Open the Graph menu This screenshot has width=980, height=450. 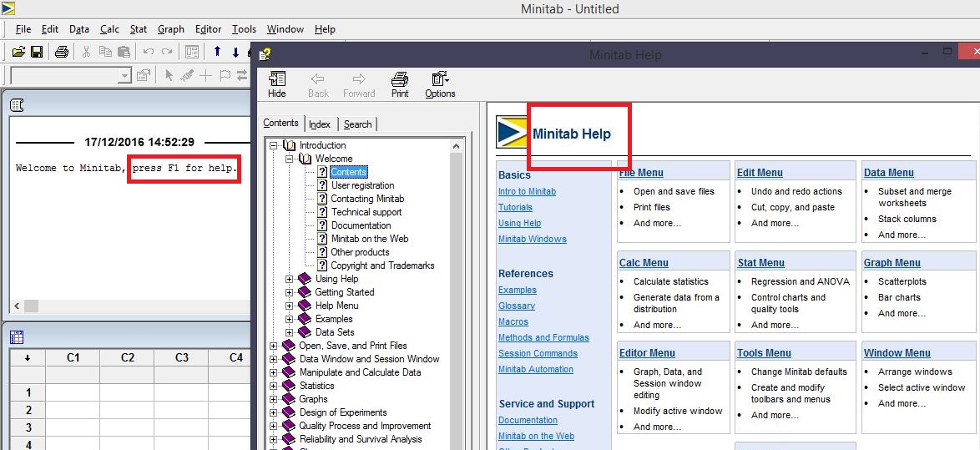pos(170,28)
